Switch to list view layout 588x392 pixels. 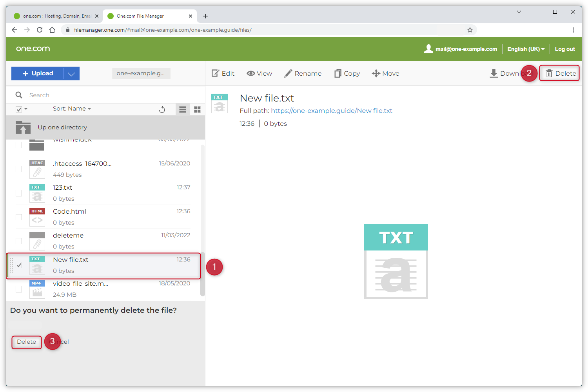(183, 109)
